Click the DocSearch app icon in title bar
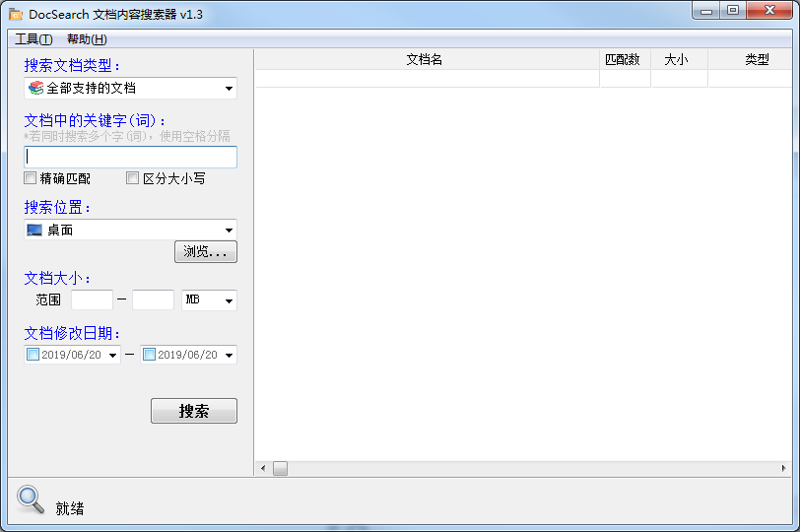 pos(16,14)
